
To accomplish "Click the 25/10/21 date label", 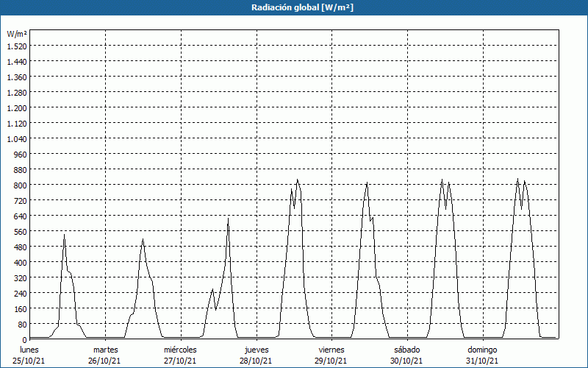I will pyautogui.click(x=29, y=361).
